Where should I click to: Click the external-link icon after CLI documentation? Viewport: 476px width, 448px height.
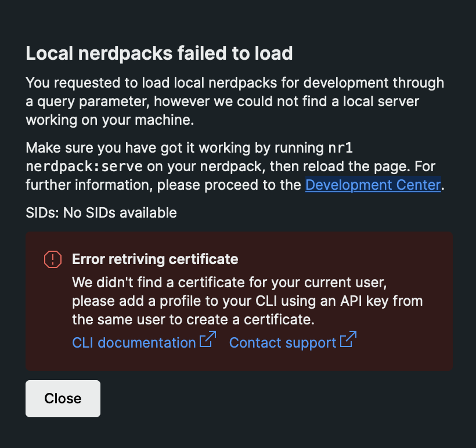[x=208, y=339]
